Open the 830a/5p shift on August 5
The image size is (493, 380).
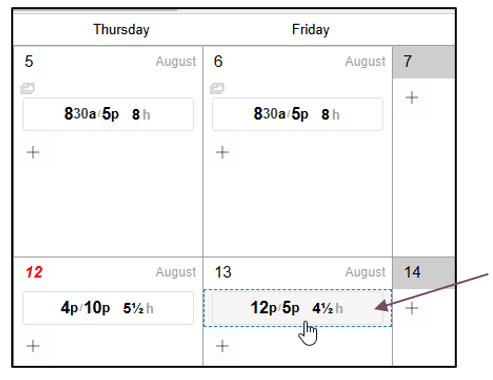108,114
